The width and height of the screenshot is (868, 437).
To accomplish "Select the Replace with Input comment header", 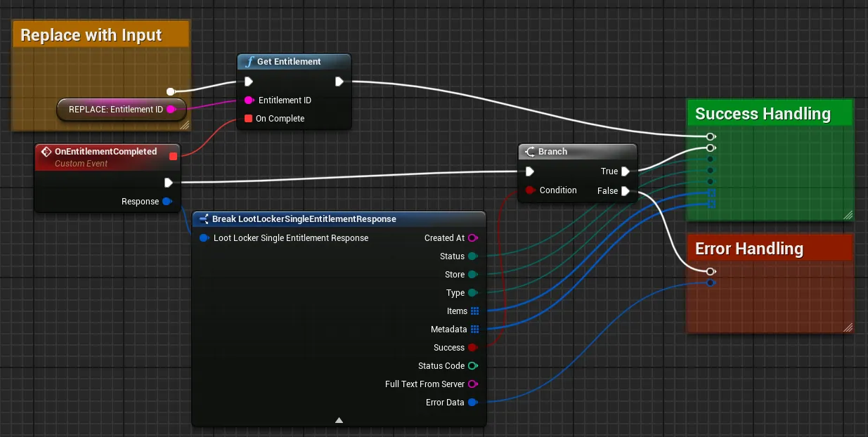I will click(101, 34).
